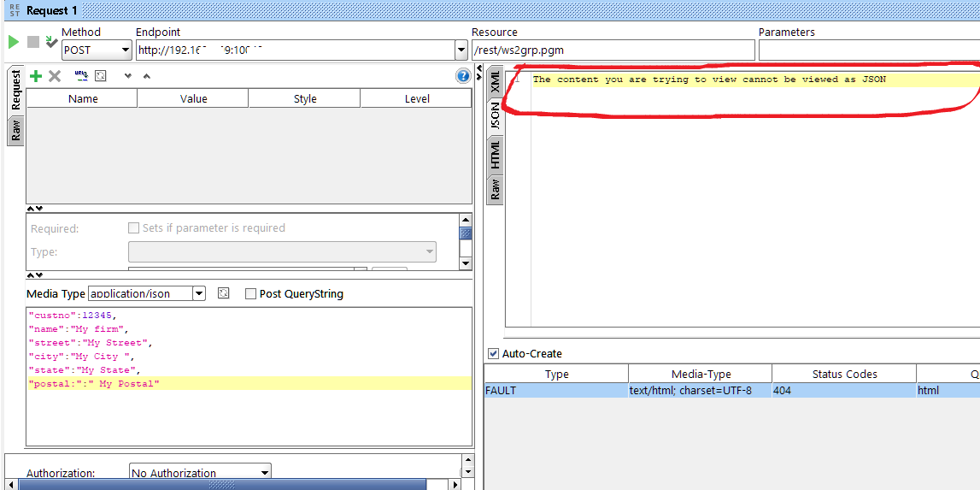Click into the empty Parameters field
The width and height of the screenshot is (980, 490).
869,50
